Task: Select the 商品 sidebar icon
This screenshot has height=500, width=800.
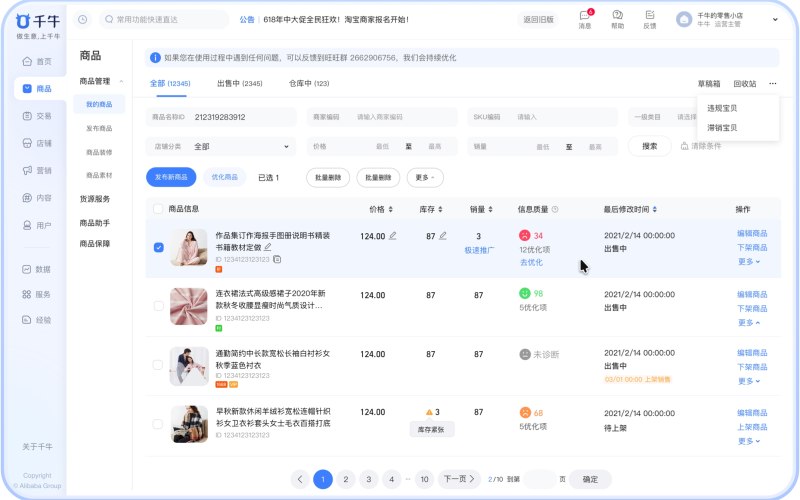Action: click(27, 89)
